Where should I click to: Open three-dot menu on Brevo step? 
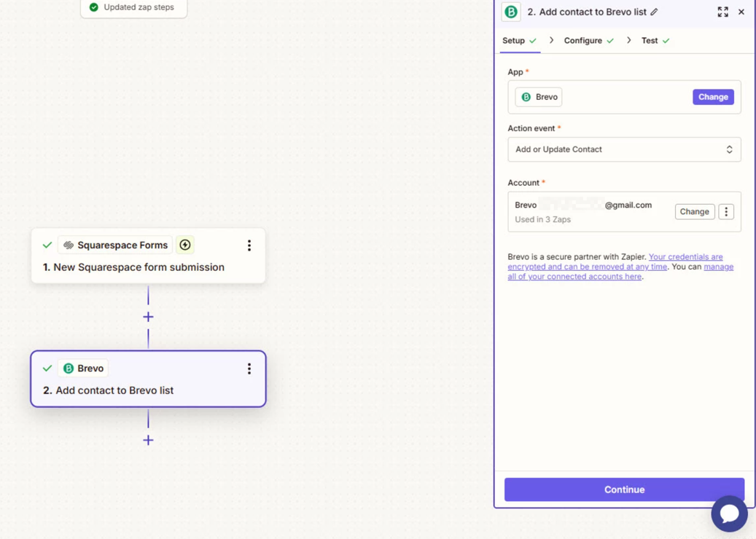(249, 369)
